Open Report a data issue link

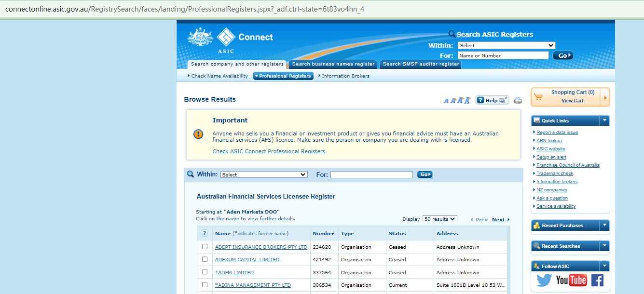pos(557,133)
